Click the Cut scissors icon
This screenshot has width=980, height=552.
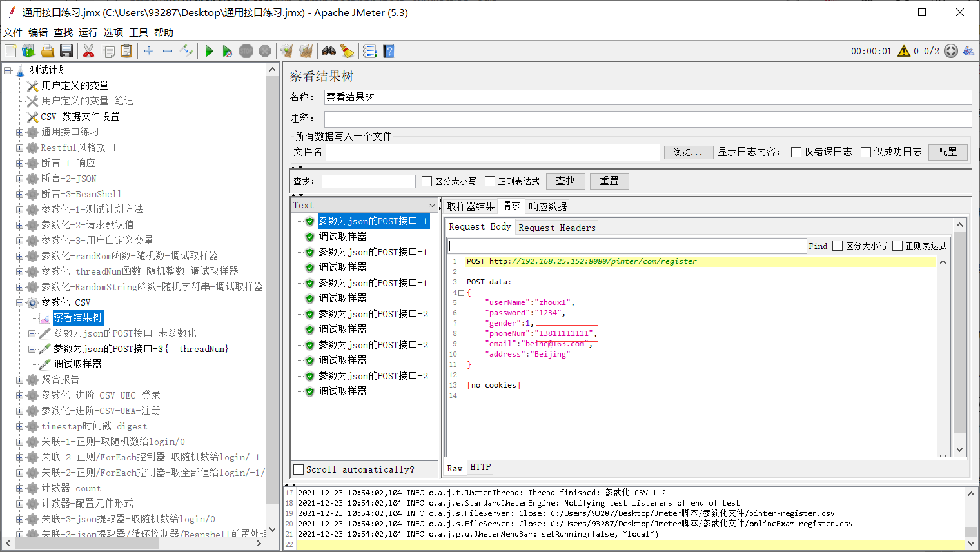point(89,51)
